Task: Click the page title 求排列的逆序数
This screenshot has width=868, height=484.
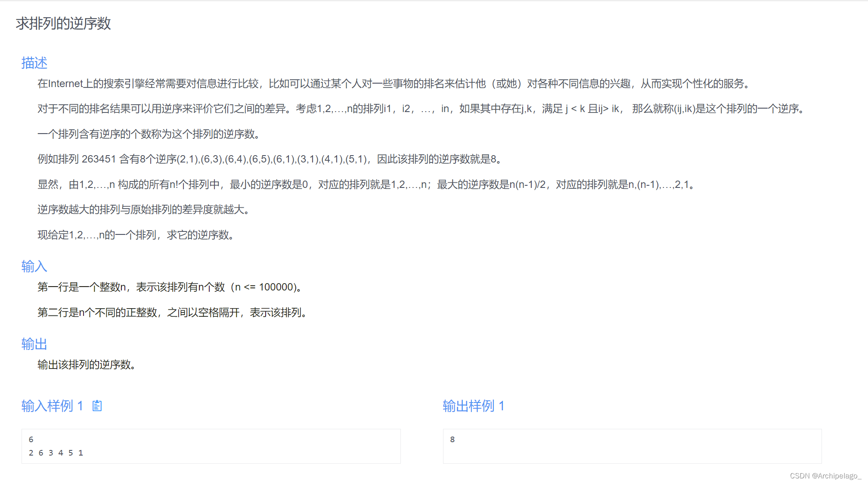Action: point(63,23)
